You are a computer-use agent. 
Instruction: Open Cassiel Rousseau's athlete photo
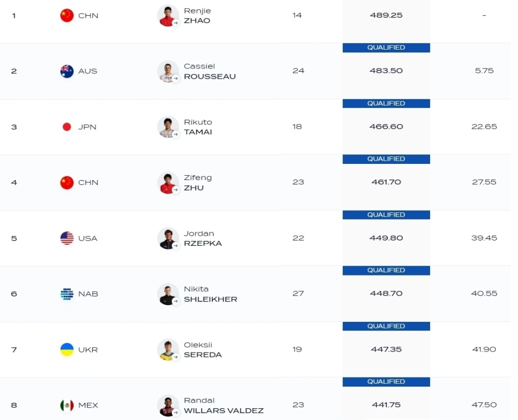(168, 71)
